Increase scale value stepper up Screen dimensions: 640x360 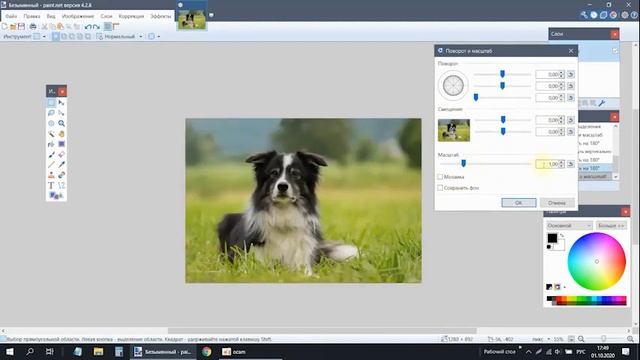click(562, 162)
